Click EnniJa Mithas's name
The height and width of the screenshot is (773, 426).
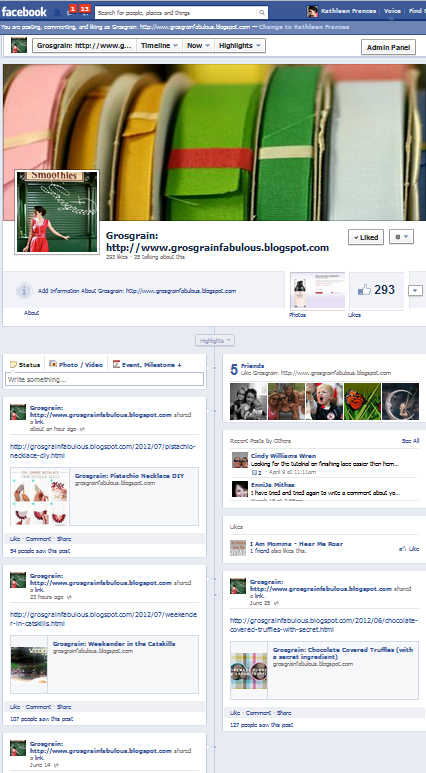pos(273,485)
